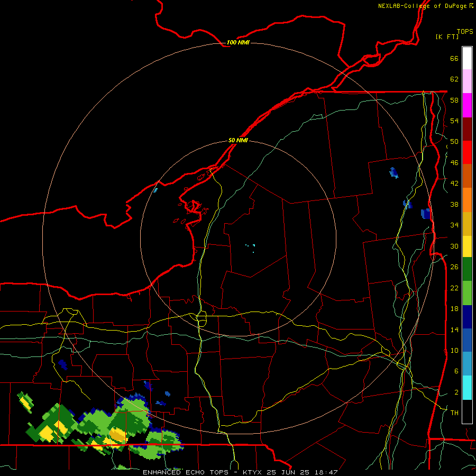476x476 pixels.
Task: Click the 'NEXLAB-College of DuPage' credit text
Action: click(x=422, y=6)
